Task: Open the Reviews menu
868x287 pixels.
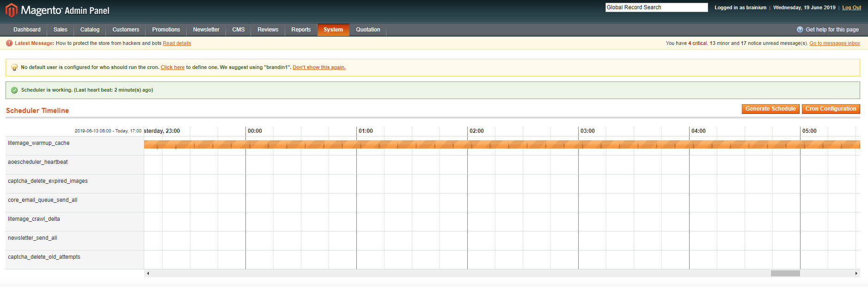Action: point(268,30)
